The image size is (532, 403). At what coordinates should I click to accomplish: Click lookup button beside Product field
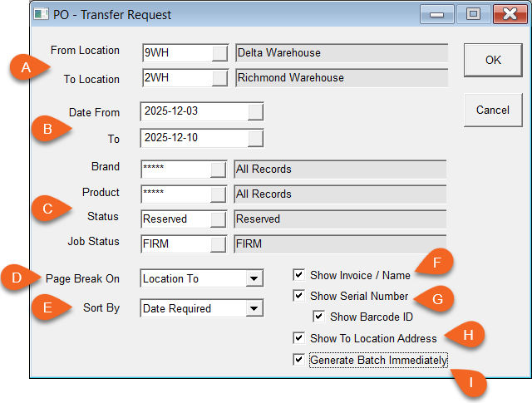click(218, 194)
